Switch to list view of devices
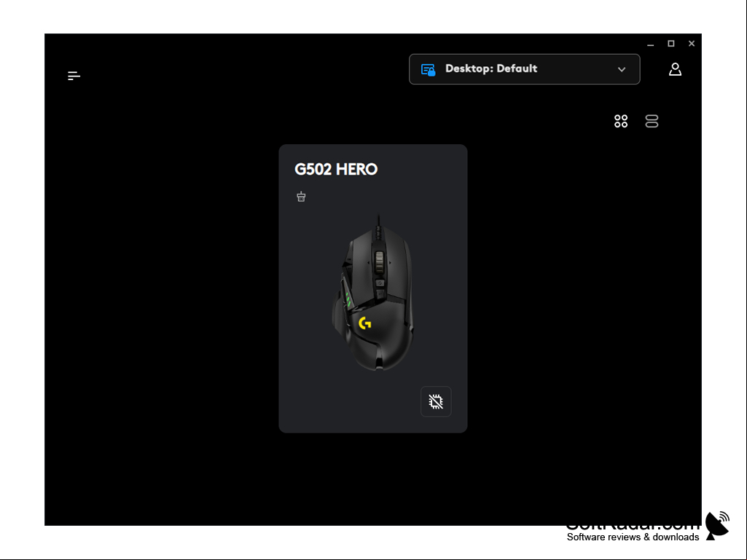Screen dimensions: 747x560 click(x=652, y=121)
